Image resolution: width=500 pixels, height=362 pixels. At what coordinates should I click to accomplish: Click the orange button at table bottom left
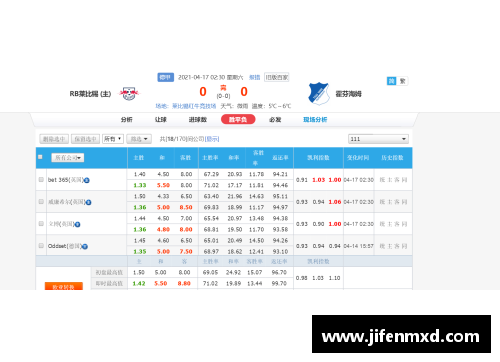point(64,286)
